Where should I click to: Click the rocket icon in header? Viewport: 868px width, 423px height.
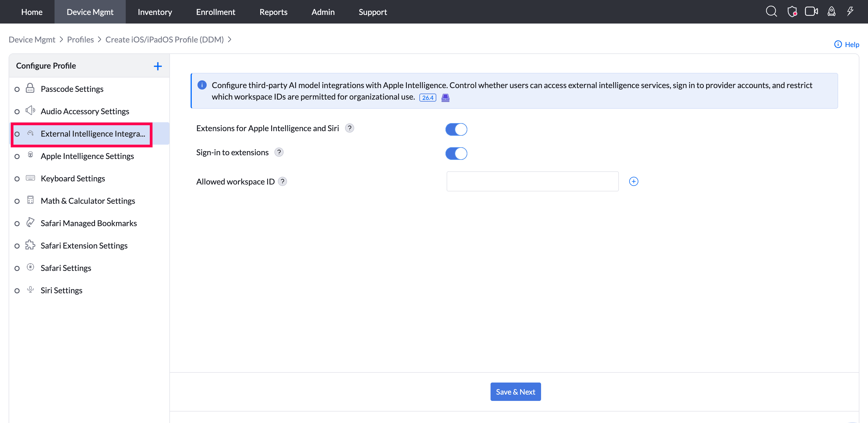(831, 11)
